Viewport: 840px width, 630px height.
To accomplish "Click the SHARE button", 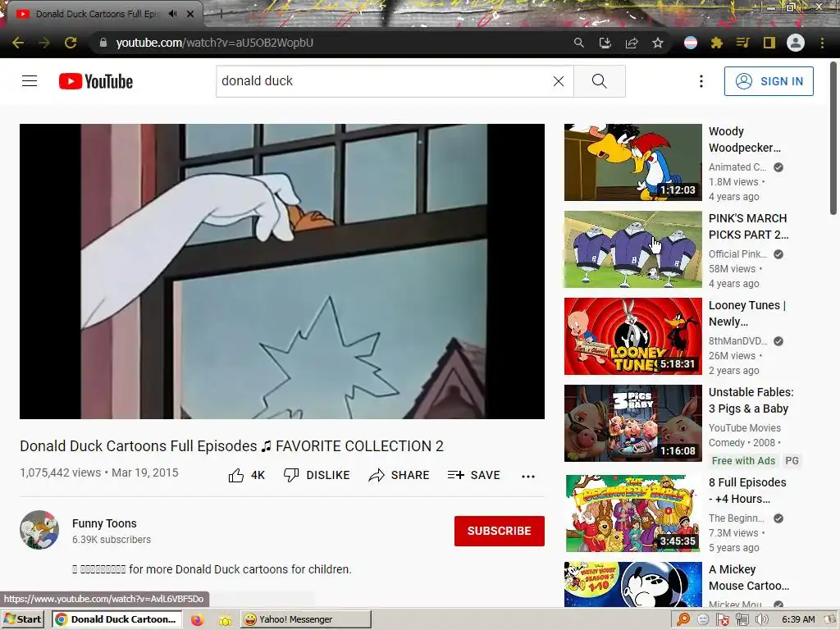I will pos(399,475).
